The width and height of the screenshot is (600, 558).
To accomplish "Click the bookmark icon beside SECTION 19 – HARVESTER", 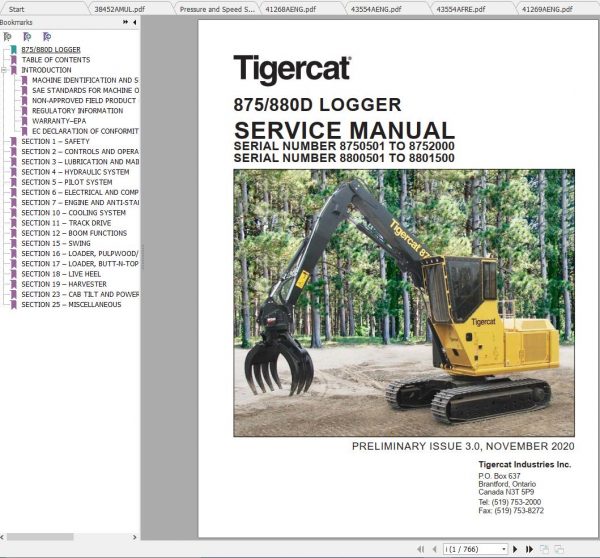I will click(14, 284).
